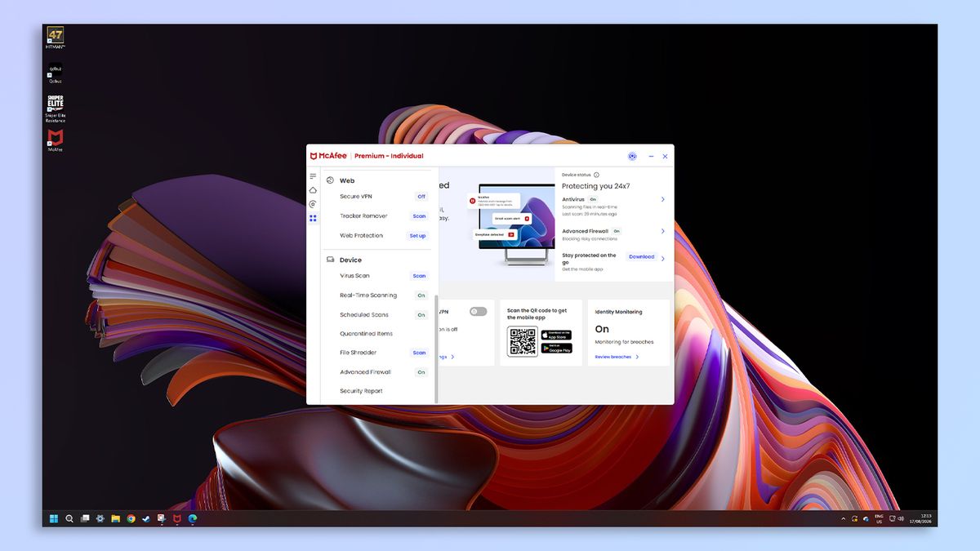Click the ENG US language indicator
The image size is (980, 551).
coord(879,518)
